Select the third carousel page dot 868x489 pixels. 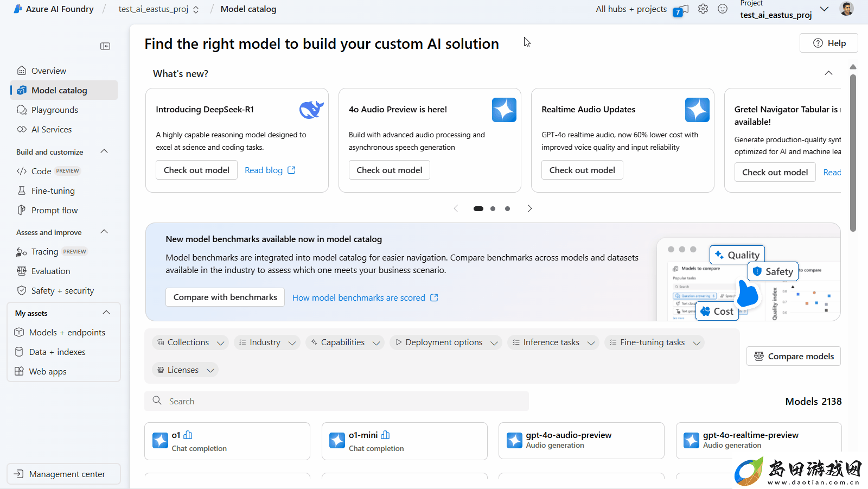pos(507,208)
